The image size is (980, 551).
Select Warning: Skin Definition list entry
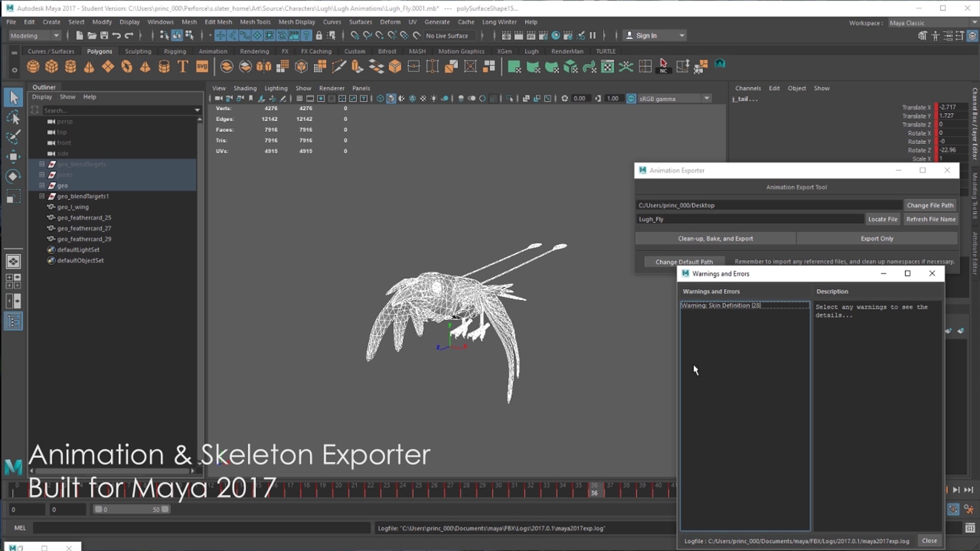(745, 305)
